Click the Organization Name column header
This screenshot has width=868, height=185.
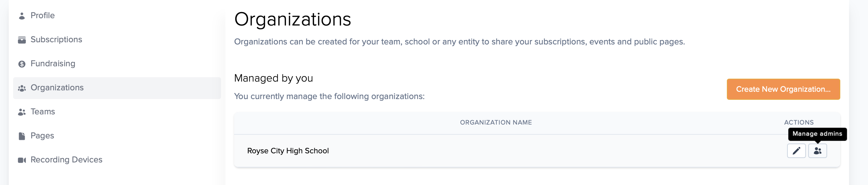pyautogui.click(x=496, y=122)
